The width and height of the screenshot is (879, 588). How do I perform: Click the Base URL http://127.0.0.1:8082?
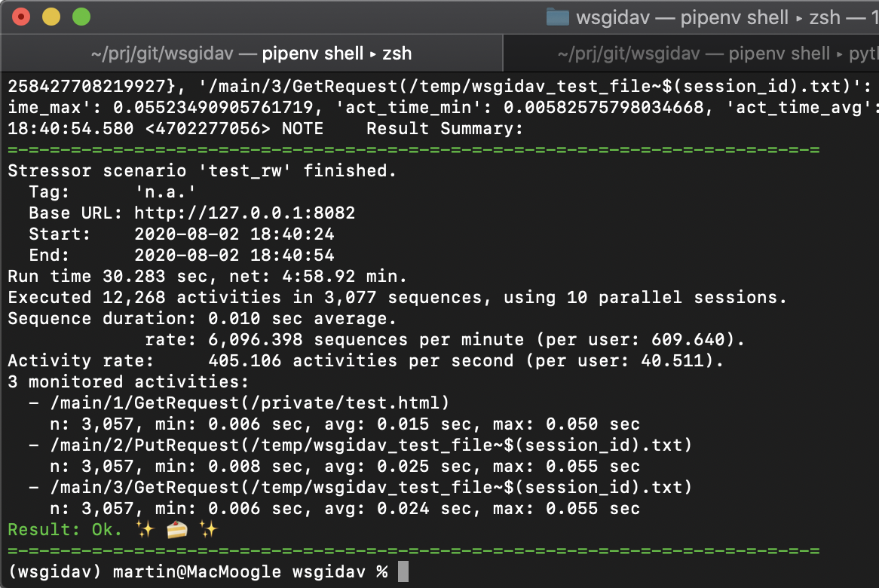244,213
